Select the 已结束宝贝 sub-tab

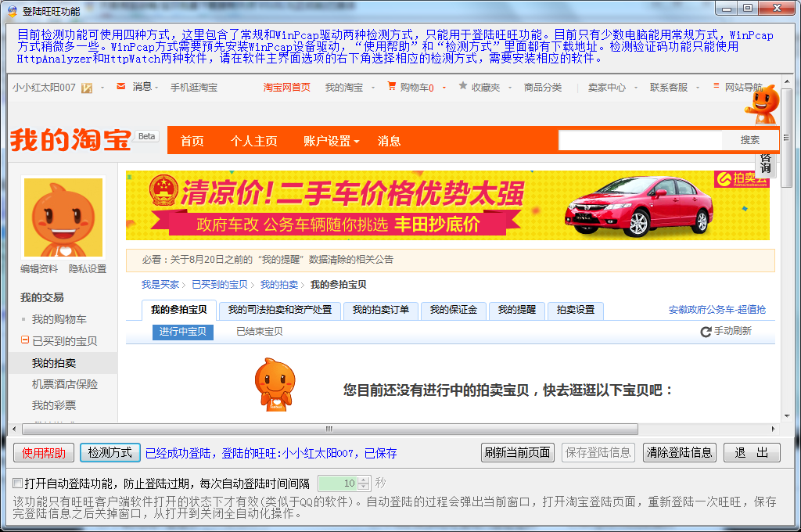click(260, 332)
